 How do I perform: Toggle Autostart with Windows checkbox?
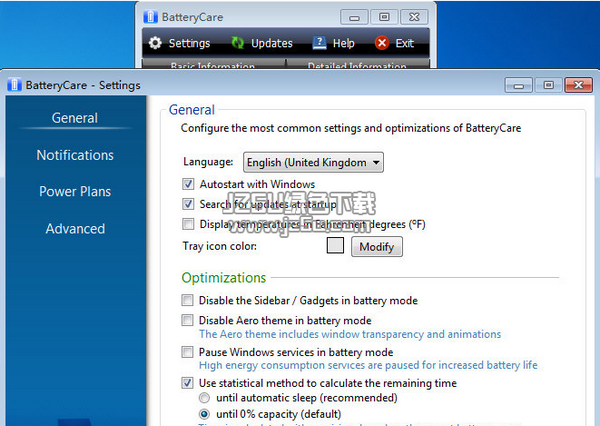[x=188, y=184]
